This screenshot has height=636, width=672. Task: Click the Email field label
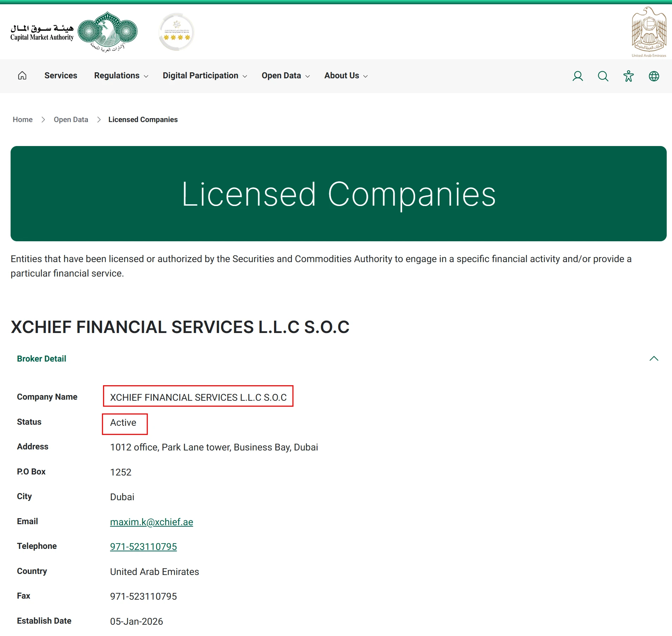point(28,521)
